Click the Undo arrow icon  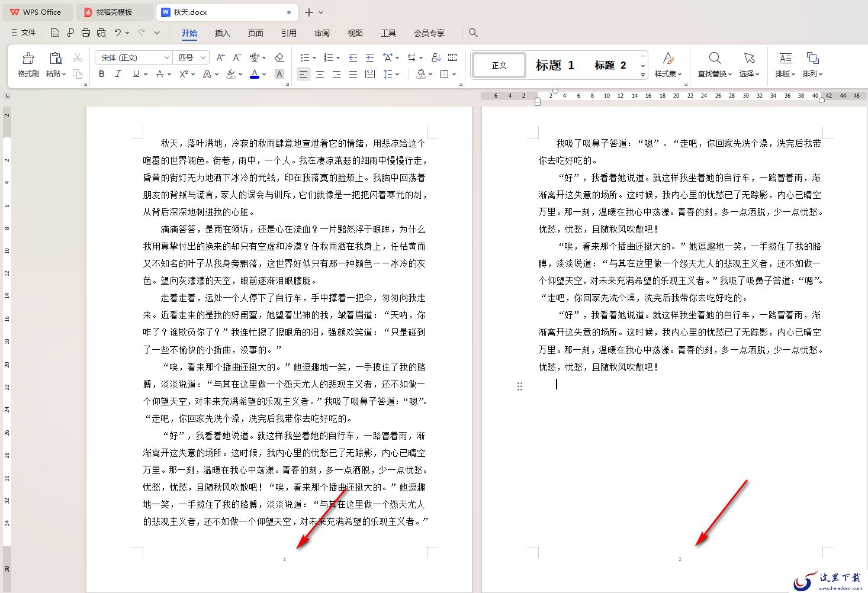[118, 33]
